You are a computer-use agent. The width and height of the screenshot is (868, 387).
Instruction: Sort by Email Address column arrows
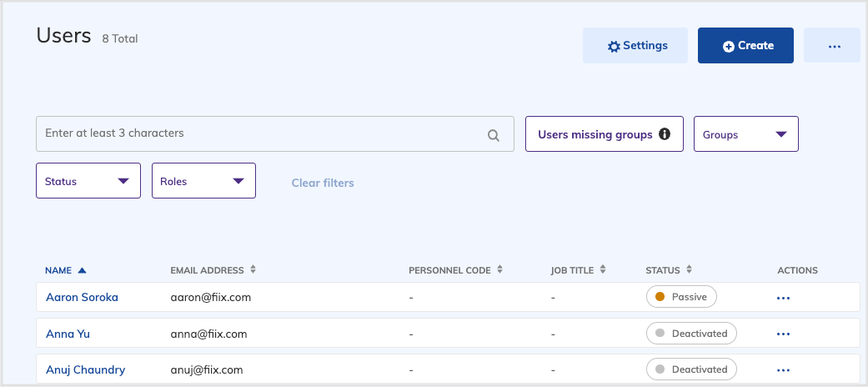coord(253,270)
